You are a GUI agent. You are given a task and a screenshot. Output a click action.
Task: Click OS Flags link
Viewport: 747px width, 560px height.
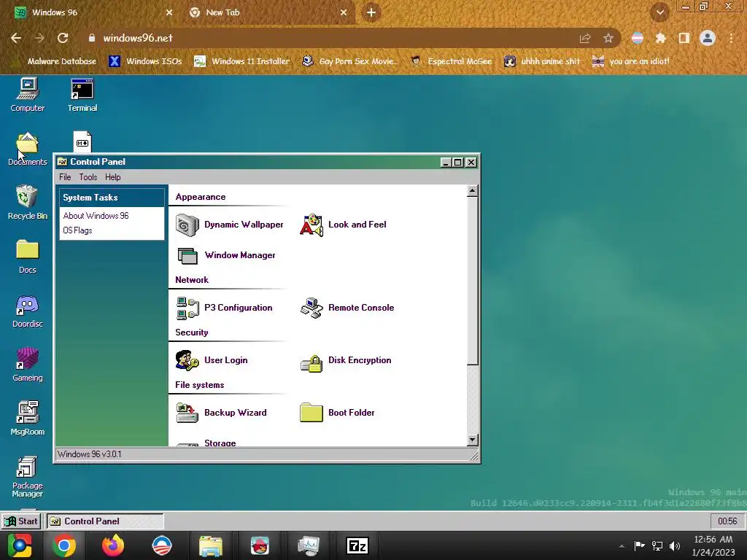pyautogui.click(x=77, y=230)
